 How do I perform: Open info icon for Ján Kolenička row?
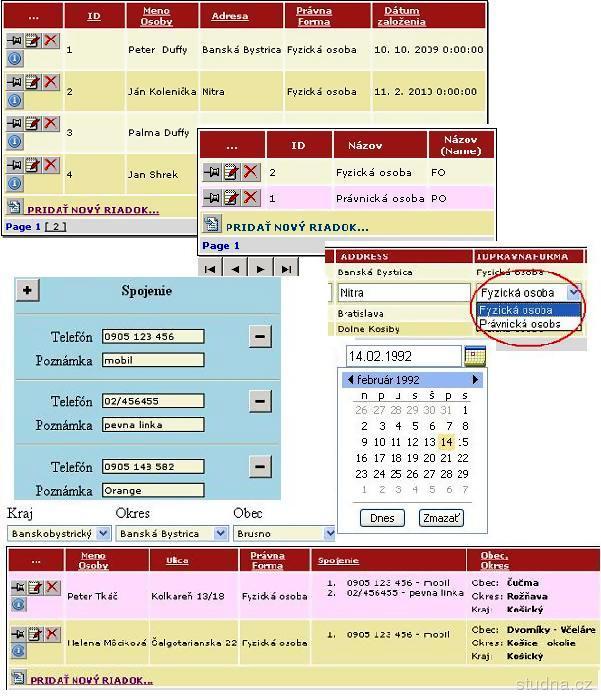pos(15,100)
